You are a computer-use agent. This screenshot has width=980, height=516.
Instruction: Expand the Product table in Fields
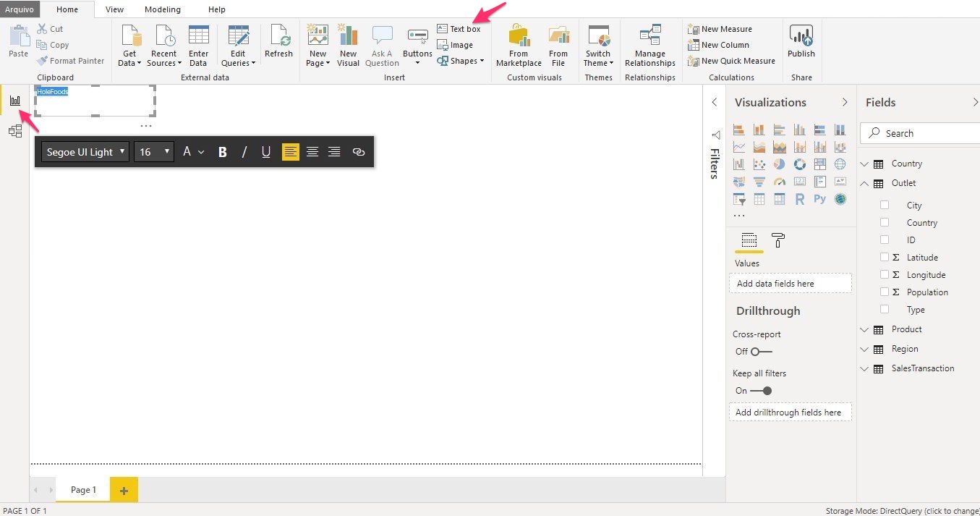[864, 330]
